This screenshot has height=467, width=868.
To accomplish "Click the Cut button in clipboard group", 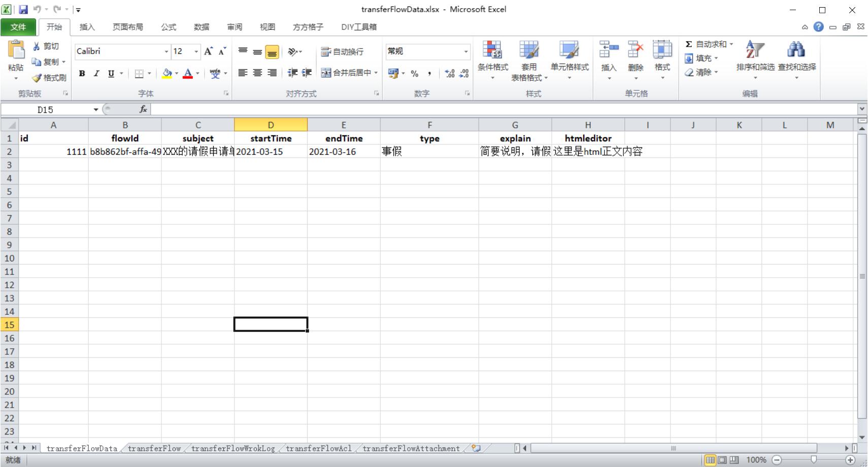I will 46,46.
